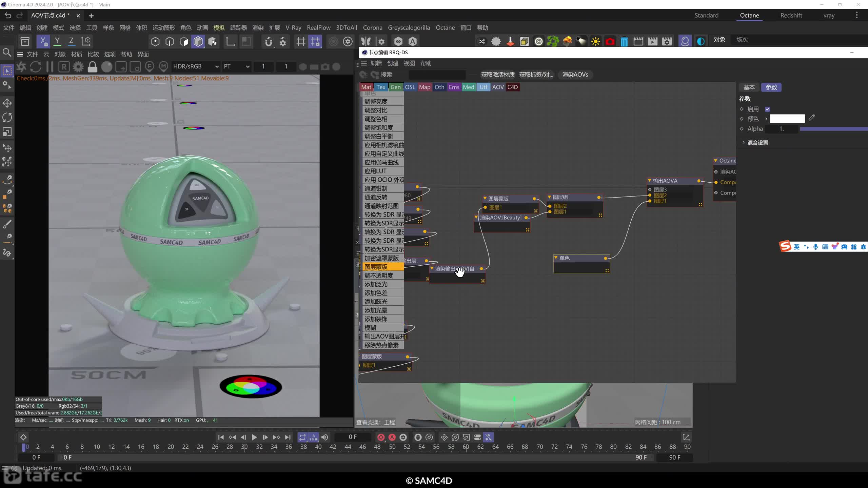Click the record active objects button
The image size is (868, 488).
[381, 437]
